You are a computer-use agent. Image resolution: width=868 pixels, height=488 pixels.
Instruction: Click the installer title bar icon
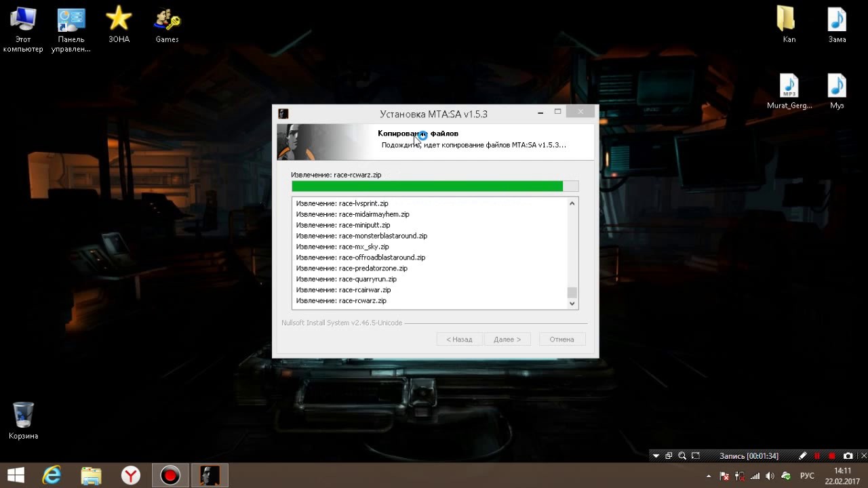coord(283,113)
